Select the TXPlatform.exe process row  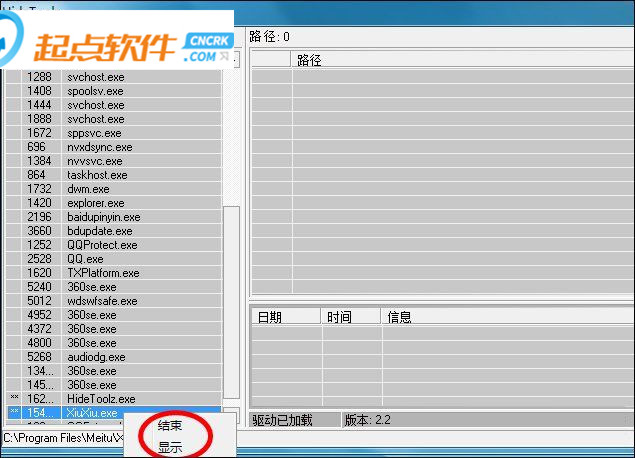point(114,273)
